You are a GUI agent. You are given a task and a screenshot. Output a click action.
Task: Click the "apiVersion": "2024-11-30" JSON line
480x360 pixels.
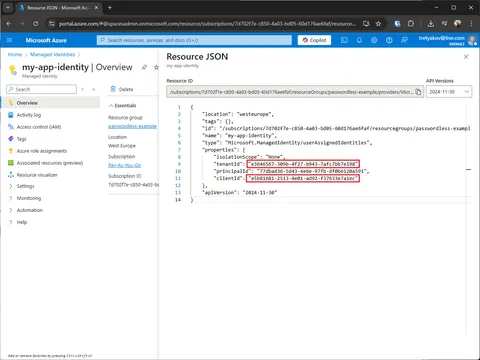pos(239,193)
